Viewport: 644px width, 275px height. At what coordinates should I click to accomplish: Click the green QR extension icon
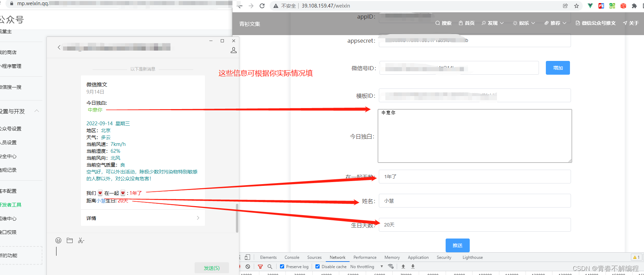point(612,6)
